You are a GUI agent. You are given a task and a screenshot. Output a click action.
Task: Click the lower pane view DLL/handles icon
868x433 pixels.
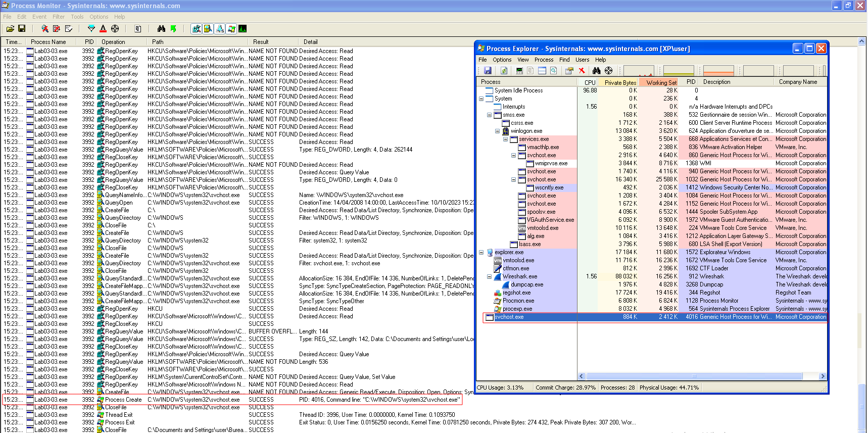[553, 71]
